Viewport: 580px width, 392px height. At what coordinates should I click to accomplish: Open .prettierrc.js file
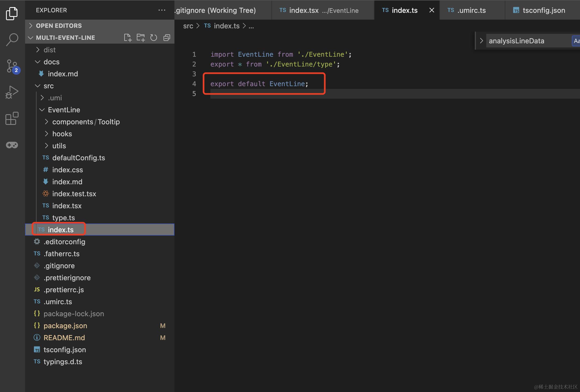[100, 290]
